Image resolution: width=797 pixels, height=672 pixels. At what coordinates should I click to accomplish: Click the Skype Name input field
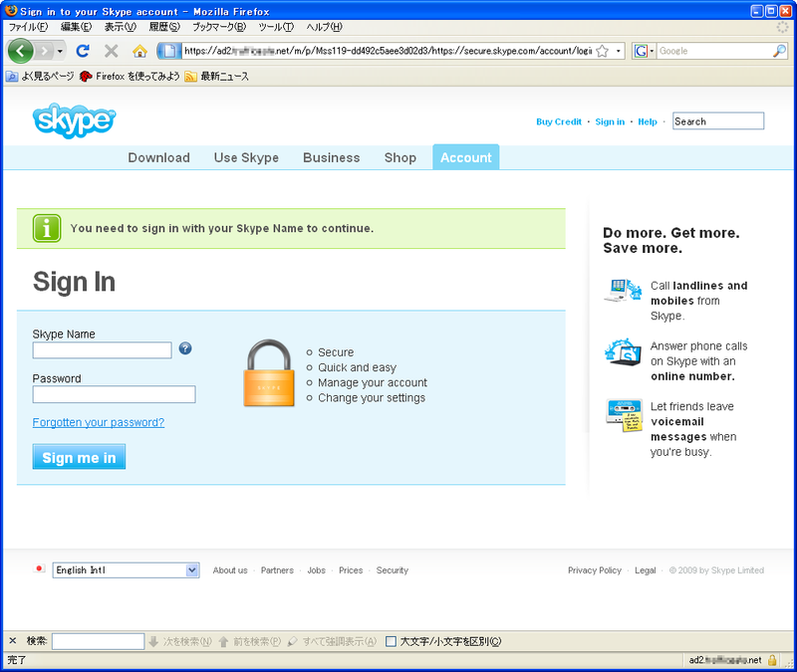103,350
